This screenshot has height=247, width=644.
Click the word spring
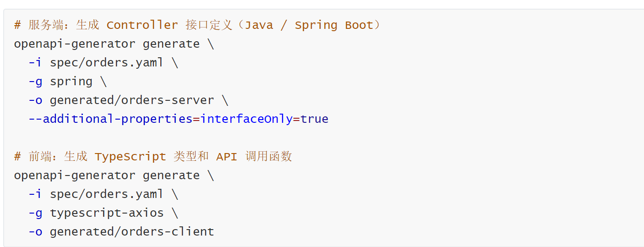(71, 82)
